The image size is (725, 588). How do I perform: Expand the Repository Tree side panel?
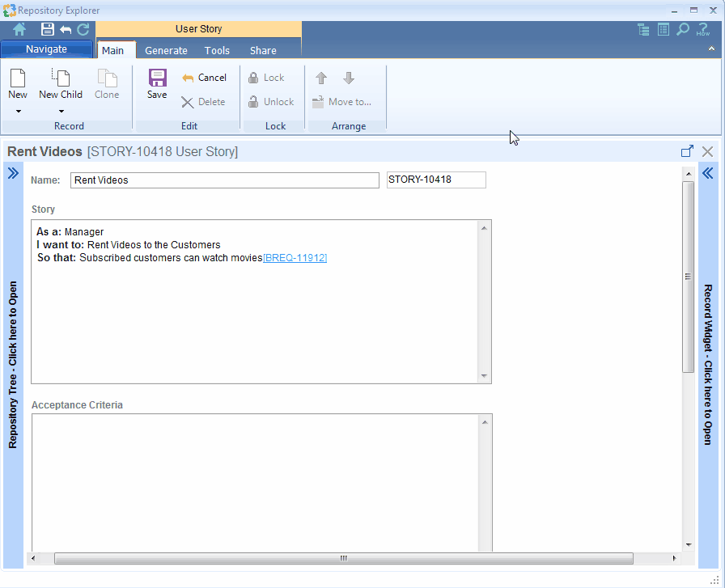click(x=13, y=364)
